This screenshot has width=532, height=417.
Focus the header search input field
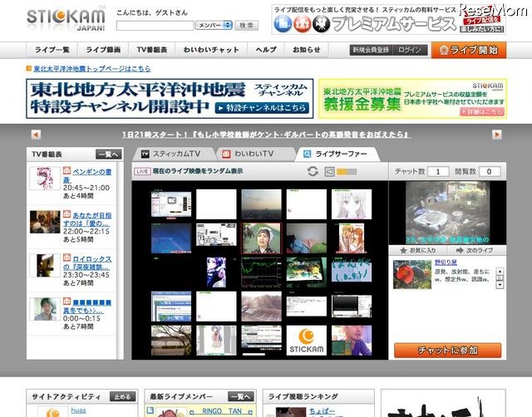coord(155,26)
